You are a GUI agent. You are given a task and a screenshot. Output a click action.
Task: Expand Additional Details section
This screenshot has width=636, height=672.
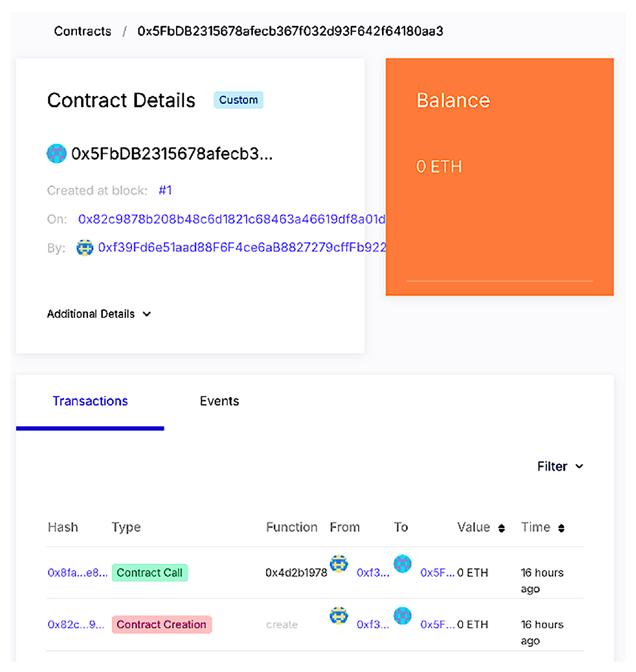click(x=99, y=314)
